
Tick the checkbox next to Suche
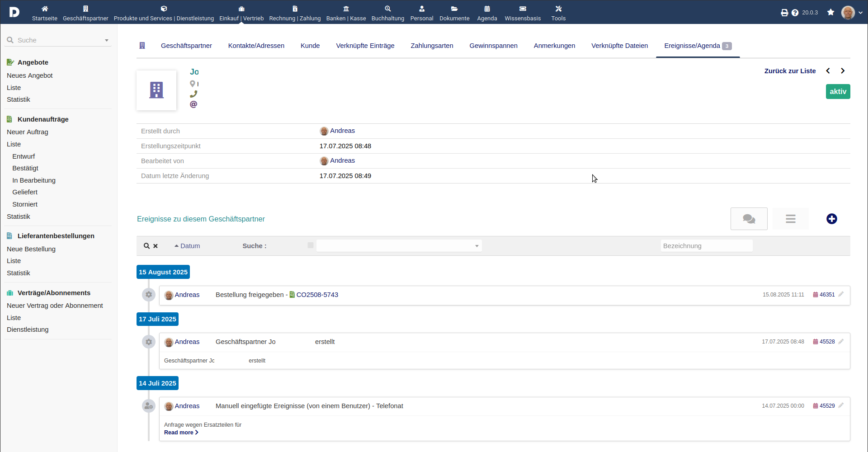pyautogui.click(x=311, y=245)
